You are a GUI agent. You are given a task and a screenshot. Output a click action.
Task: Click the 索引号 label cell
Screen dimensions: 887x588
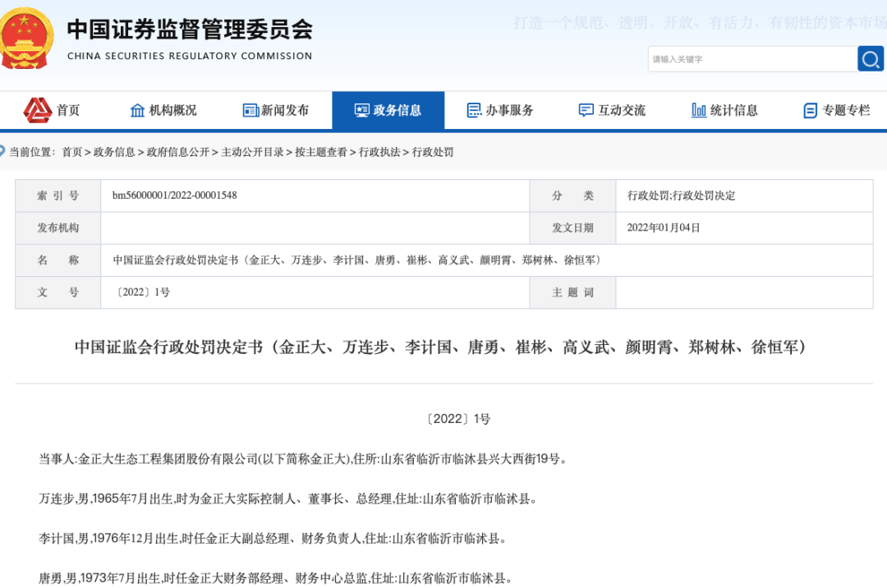[58, 195]
